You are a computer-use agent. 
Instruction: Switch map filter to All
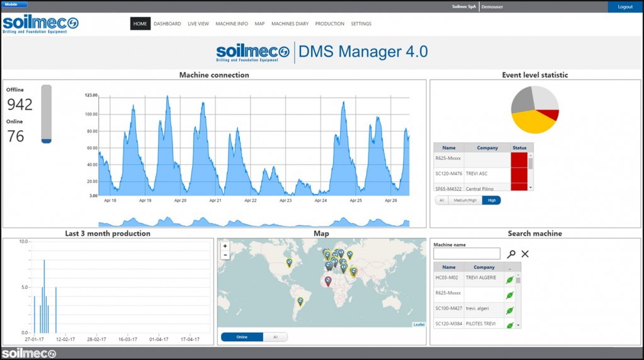coord(275,337)
